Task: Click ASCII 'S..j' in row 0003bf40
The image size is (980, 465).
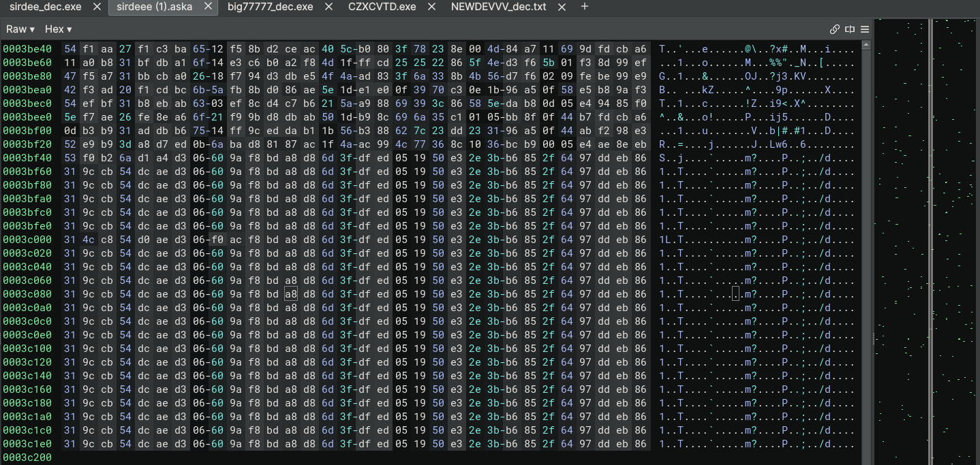Action: [x=671, y=157]
